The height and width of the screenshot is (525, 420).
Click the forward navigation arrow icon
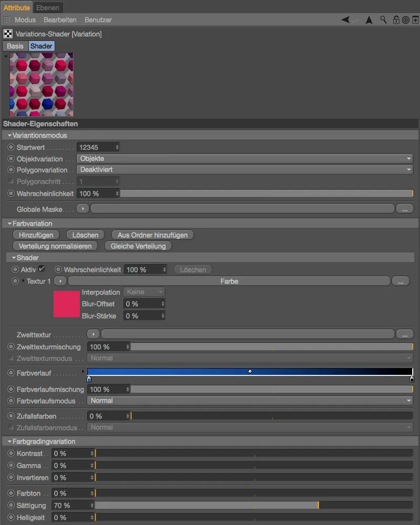369,19
